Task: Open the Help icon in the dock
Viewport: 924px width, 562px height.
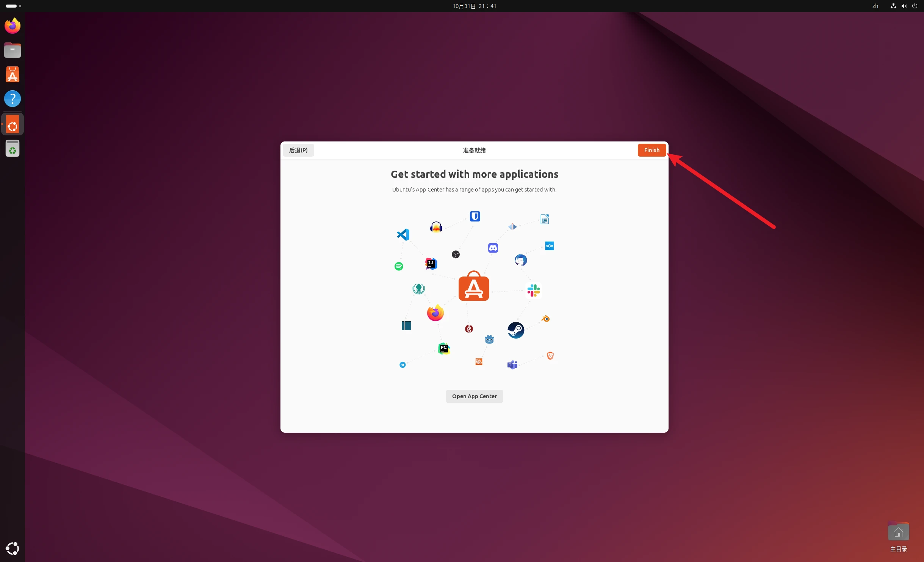Action: pos(13,99)
